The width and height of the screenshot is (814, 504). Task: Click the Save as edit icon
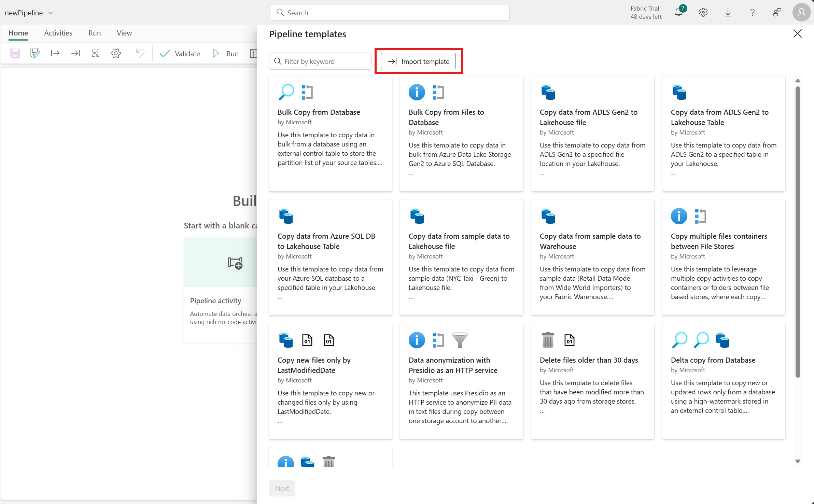(x=35, y=53)
